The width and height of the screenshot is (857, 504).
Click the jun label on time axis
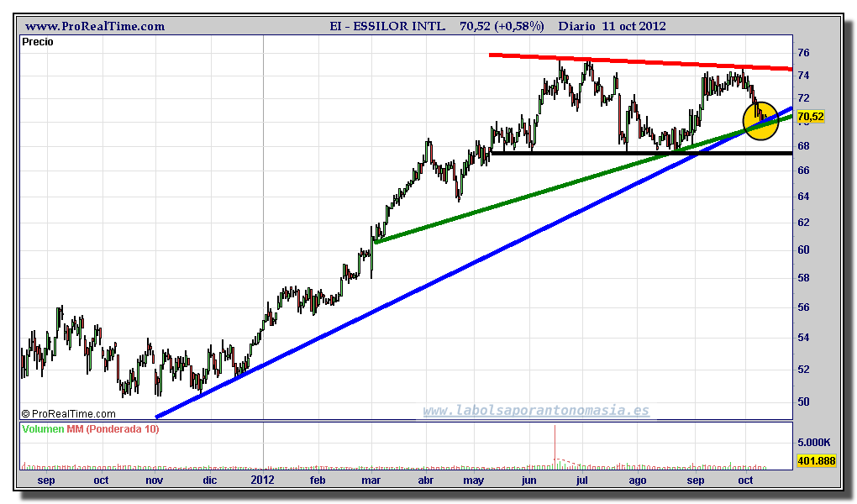click(x=528, y=480)
